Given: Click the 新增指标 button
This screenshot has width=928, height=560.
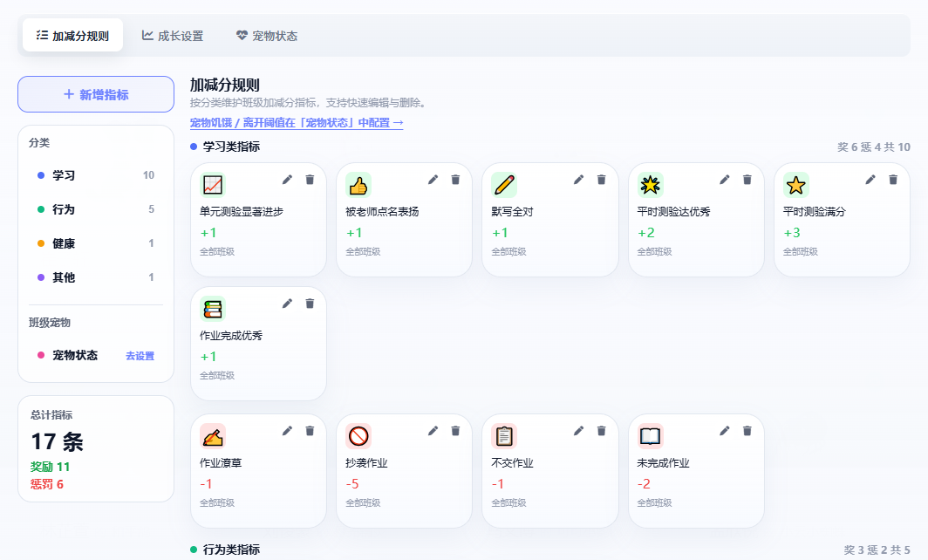Looking at the screenshot, I should (x=96, y=94).
